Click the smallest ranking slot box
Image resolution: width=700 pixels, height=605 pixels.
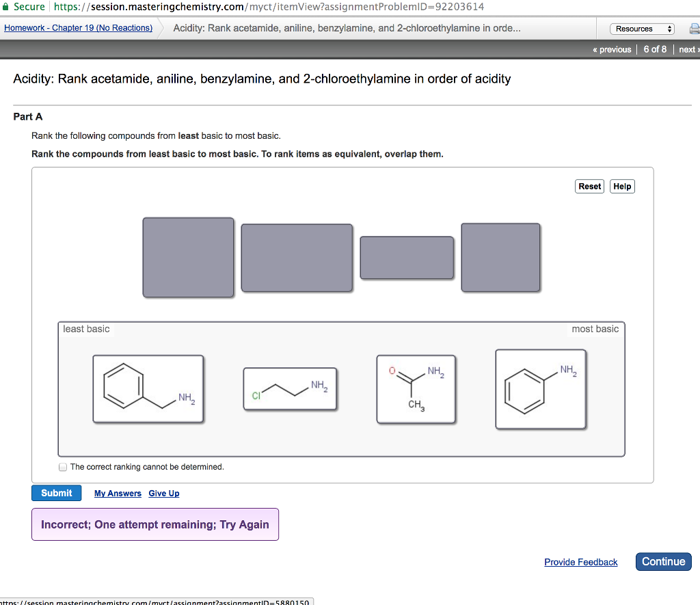click(x=407, y=258)
